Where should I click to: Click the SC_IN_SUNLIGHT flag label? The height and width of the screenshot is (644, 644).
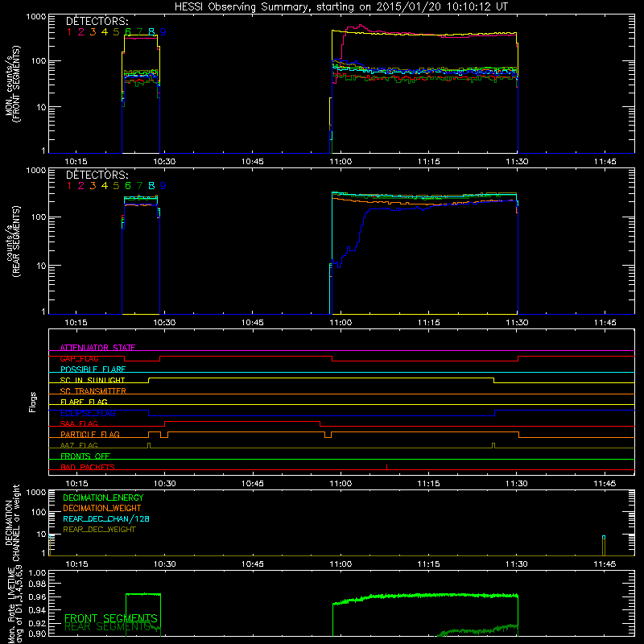93,380
